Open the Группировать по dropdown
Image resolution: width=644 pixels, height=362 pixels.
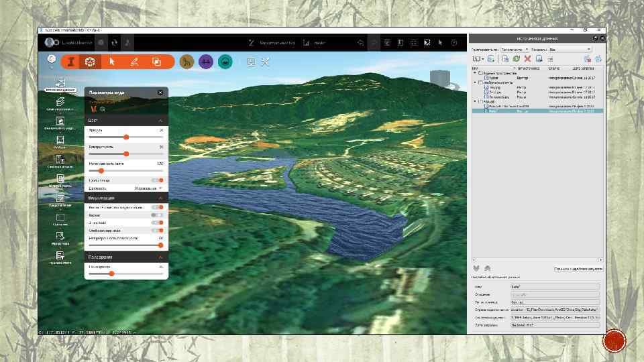pos(515,50)
